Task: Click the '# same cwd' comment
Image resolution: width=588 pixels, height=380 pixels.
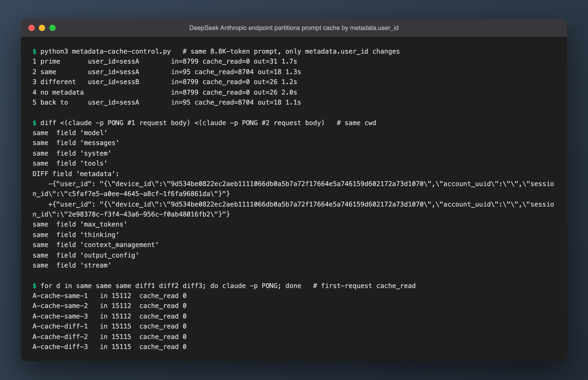Action: click(356, 123)
